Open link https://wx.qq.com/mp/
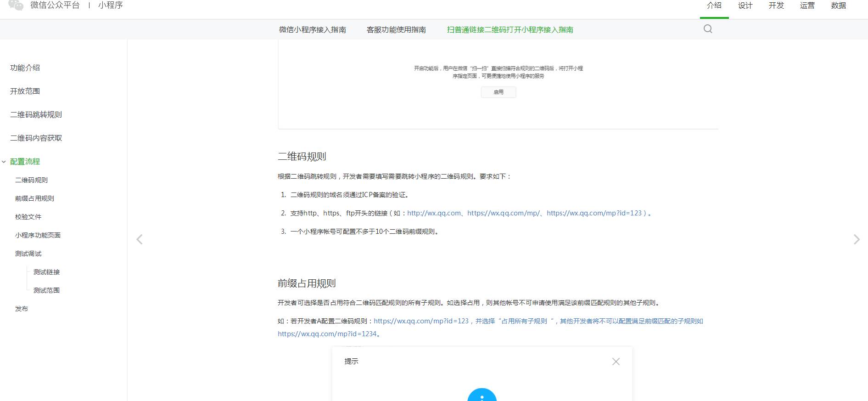868x401 pixels. click(504, 213)
